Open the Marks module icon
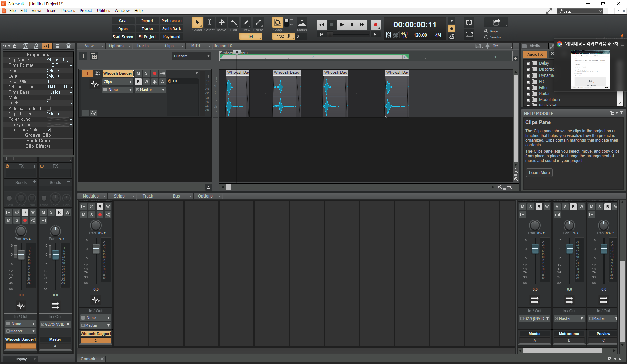Viewport: 627px width, 364px height. pyautogui.click(x=302, y=23)
